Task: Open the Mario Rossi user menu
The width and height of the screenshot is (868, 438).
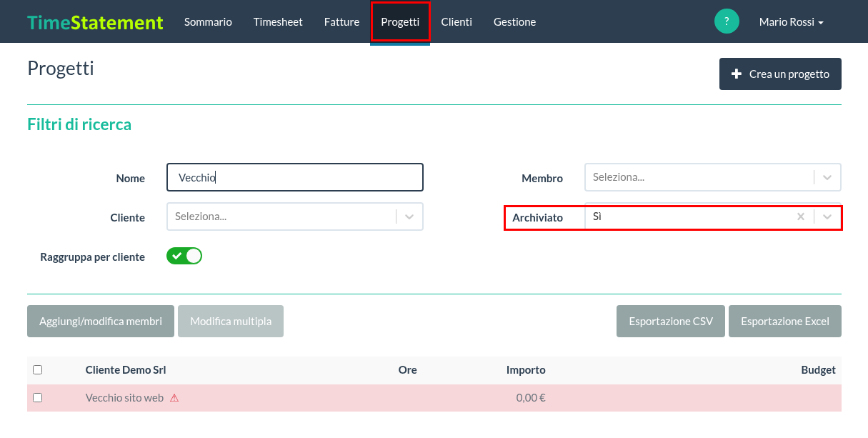Action: [792, 22]
